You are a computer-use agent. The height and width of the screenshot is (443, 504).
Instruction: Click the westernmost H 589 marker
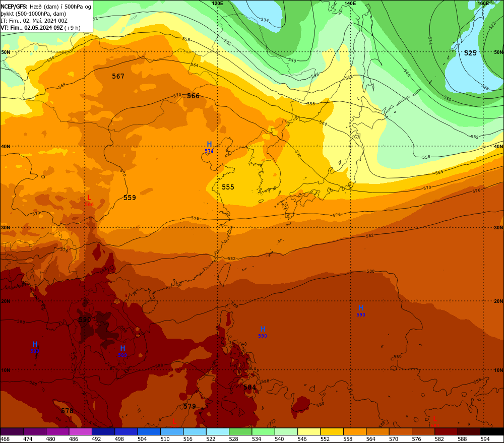pyautogui.click(x=35, y=347)
